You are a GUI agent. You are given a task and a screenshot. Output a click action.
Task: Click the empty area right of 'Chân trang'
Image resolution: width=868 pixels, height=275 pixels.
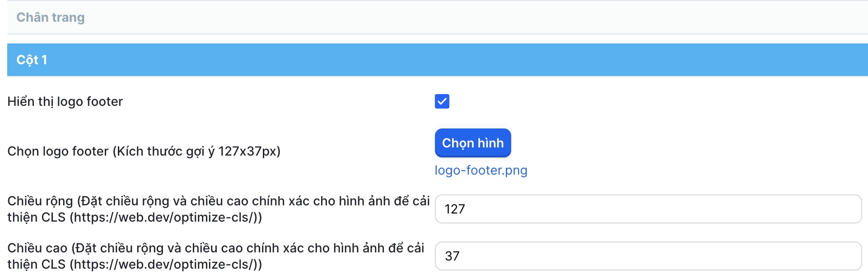pyautogui.click(x=542, y=18)
